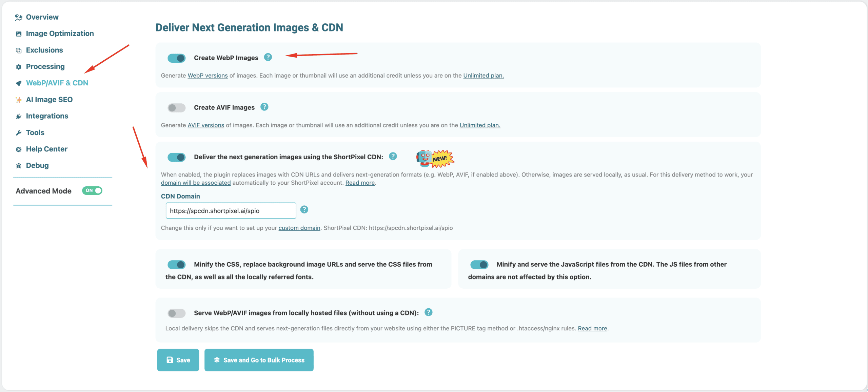Click help icon for local WebP/AVIF delivery
This screenshot has width=868, height=392.
(428, 312)
